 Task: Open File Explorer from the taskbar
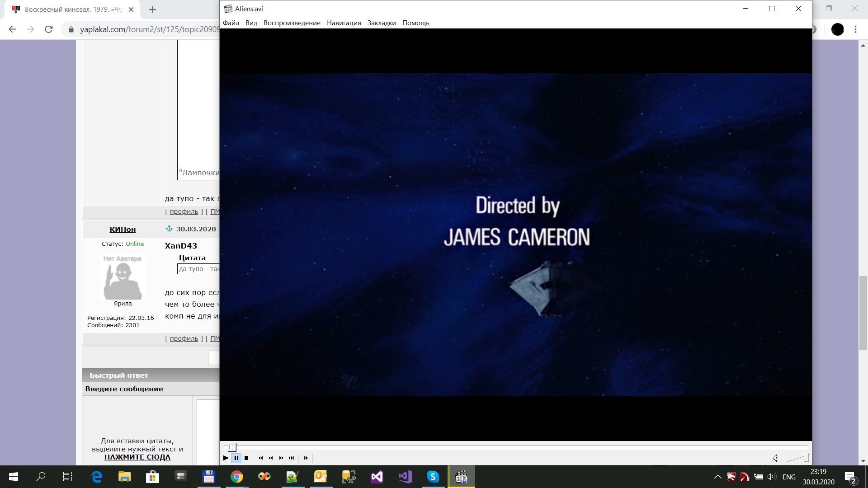tap(124, 477)
